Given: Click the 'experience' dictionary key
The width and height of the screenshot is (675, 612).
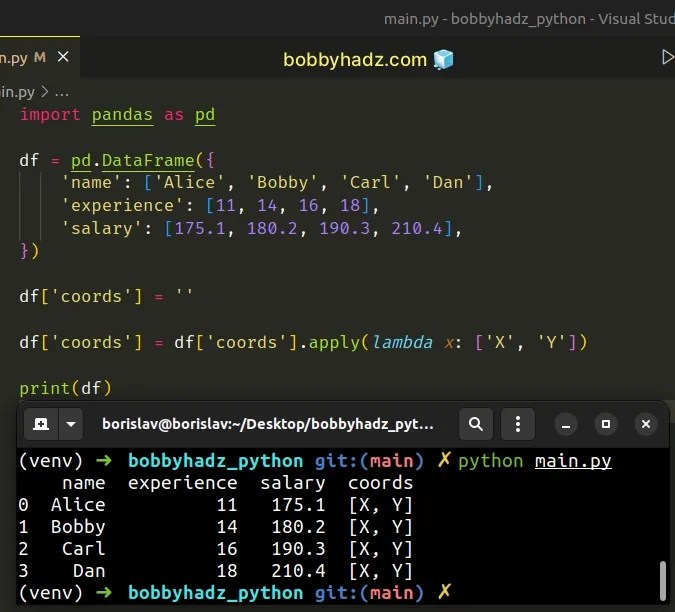Looking at the screenshot, I should click(122, 205).
